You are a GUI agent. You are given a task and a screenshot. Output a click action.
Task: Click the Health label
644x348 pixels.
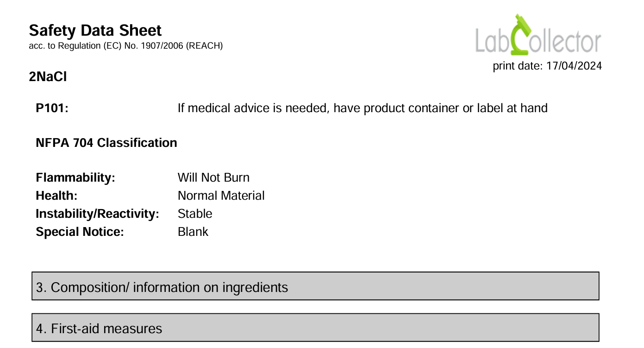click(56, 196)
